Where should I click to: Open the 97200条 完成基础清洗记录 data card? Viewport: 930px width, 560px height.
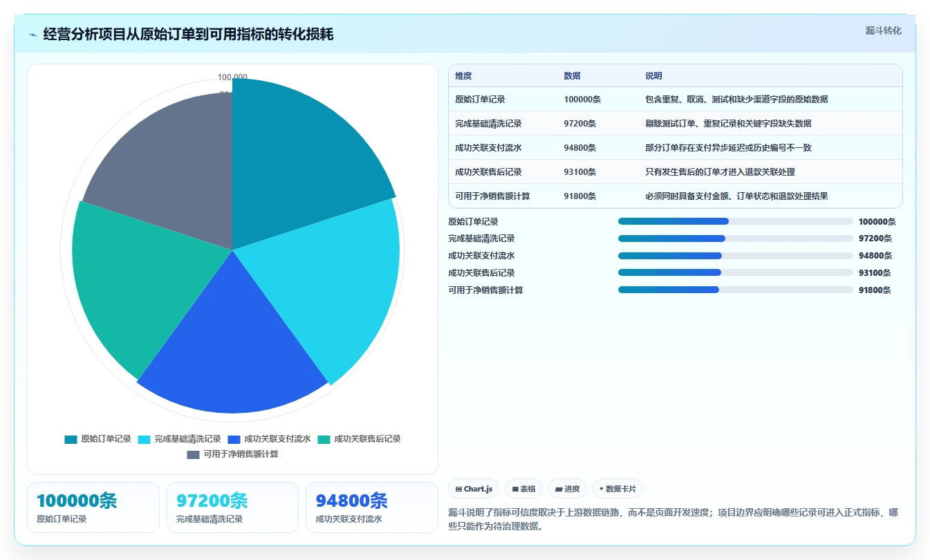point(232,507)
